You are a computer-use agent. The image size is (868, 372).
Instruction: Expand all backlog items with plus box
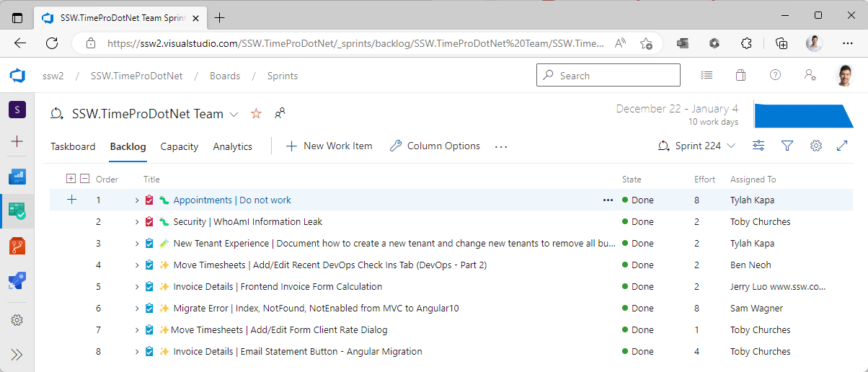coord(71,179)
